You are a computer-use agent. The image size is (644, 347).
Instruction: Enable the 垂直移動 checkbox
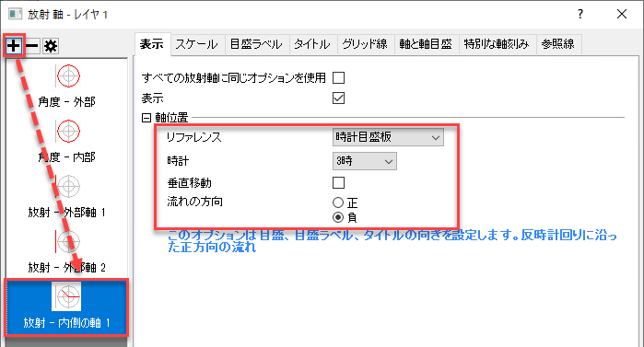point(338,182)
